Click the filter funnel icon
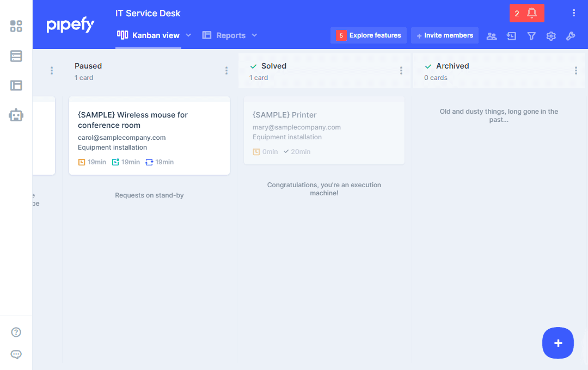This screenshot has width=588, height=370. pyautogui.click(x=531, y=36)
